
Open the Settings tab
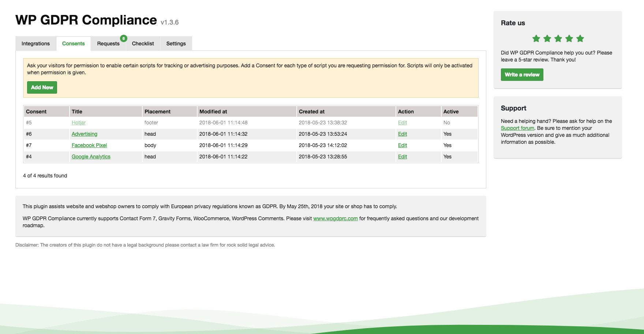176,44
